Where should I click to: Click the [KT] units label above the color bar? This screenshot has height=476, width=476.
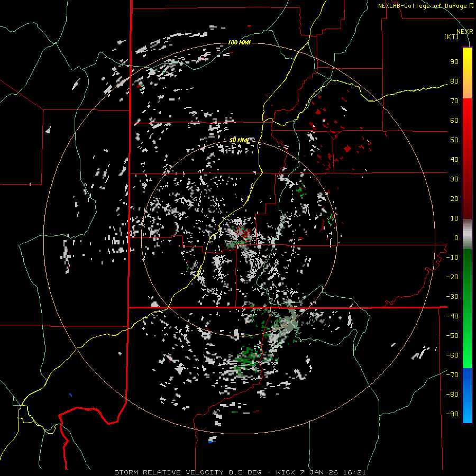[x=451, y=36]
